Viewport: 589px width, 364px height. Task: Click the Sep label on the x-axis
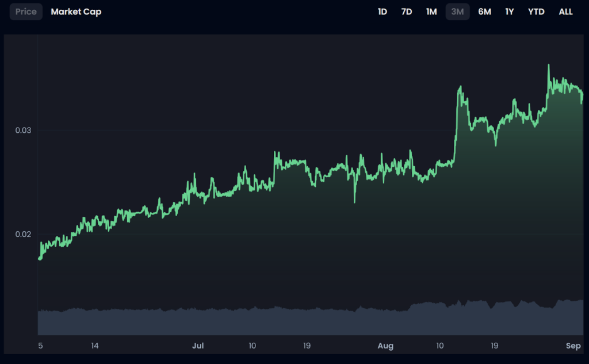coord(573,346)
